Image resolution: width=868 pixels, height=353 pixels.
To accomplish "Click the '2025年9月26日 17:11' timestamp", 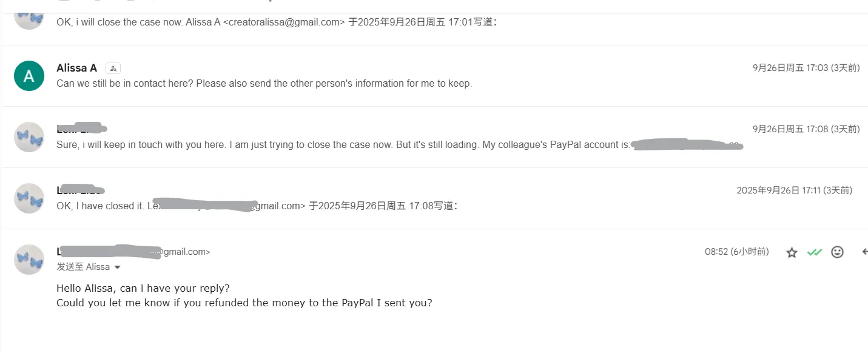I will [794, 190].
